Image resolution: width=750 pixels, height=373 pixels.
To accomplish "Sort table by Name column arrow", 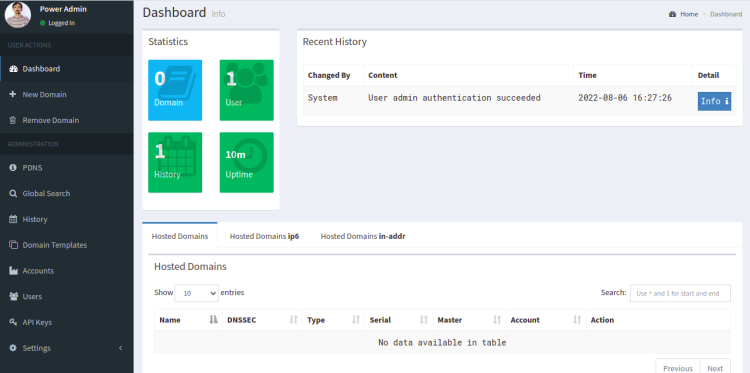I will (x=213, y=320).
